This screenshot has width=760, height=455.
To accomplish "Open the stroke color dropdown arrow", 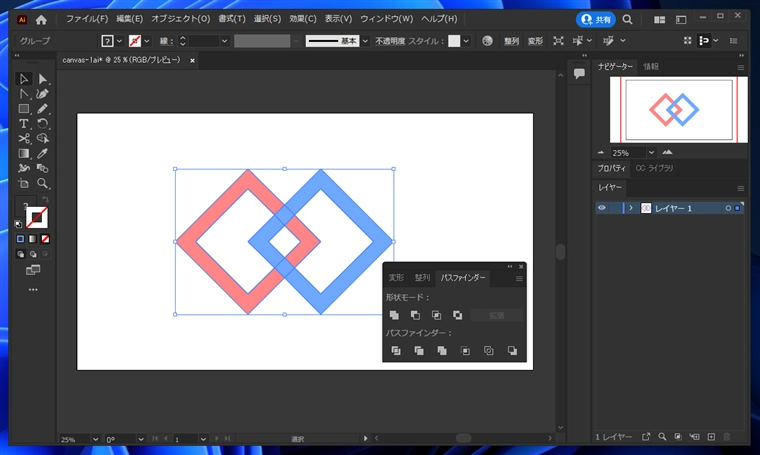I will [146, 41].
